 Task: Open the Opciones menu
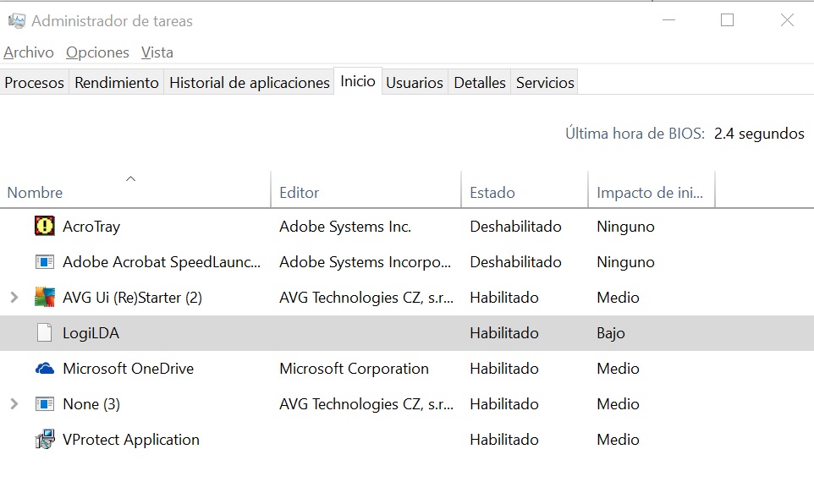click(x=97, y=52)
